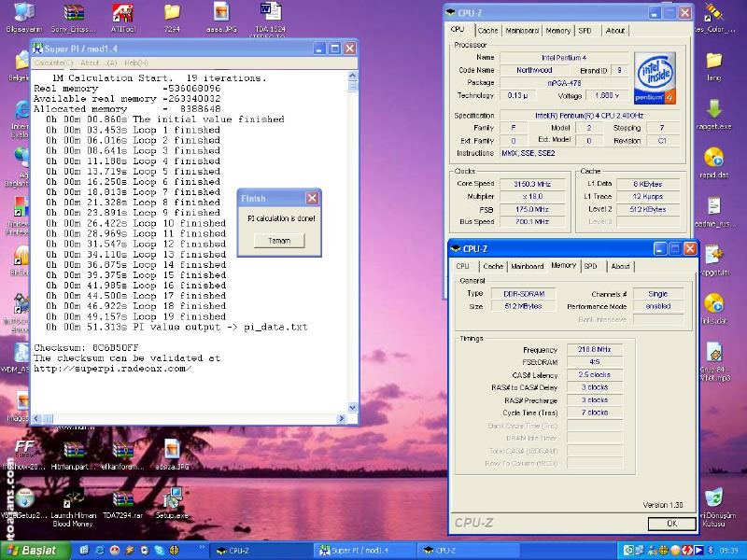Click the Name field Intel Pentium 4
The height and width of the screenshot is (560, 747).
tap(564, 58)
